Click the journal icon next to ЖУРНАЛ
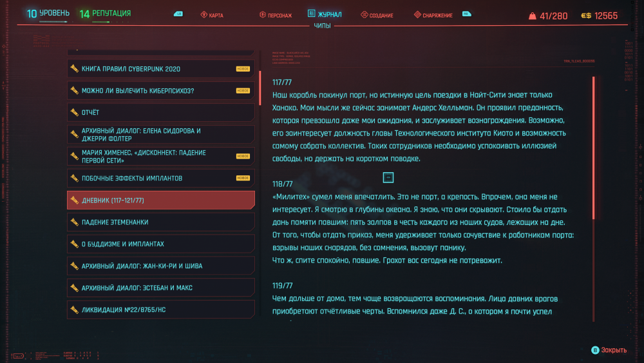644x363 pixels. (x=312, y=14)
